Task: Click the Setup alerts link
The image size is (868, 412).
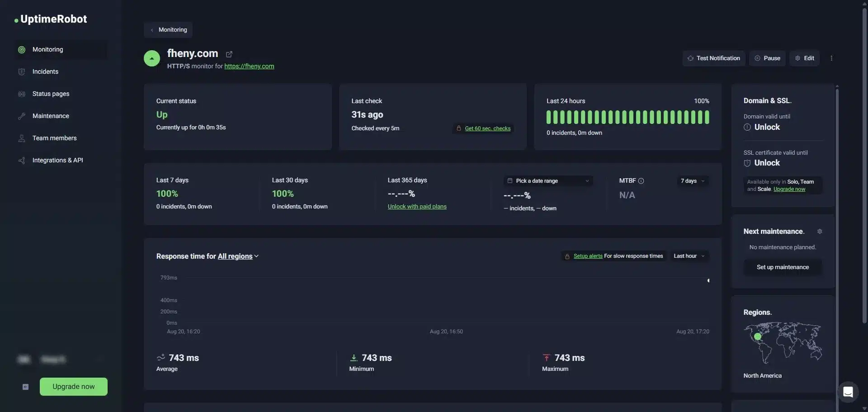Action: pos(588,256)
